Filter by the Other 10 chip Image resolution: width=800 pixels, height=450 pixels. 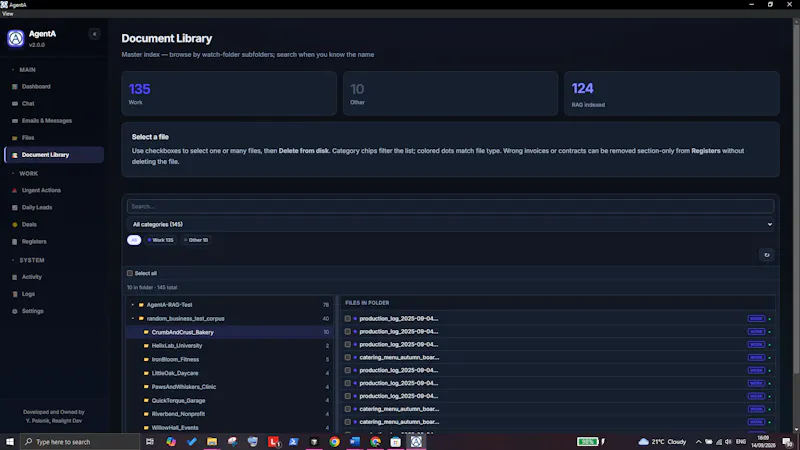196,240
